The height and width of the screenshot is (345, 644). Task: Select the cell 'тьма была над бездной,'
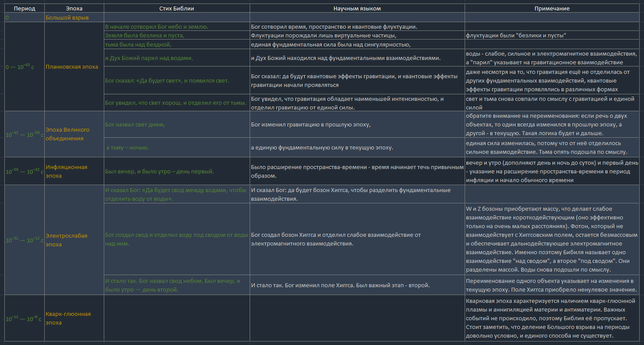pyautogui.click(x=177, y=44)
